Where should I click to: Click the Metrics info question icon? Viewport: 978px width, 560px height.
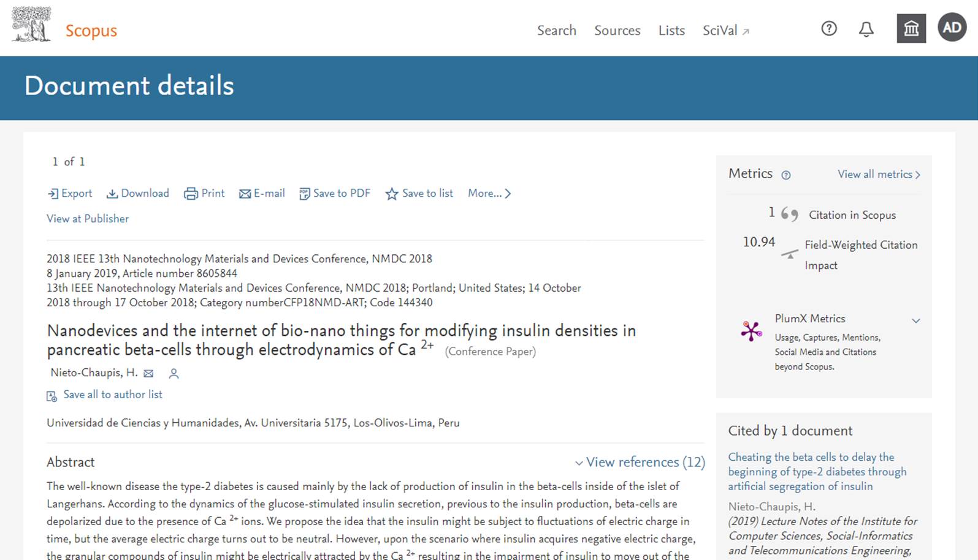pyautogui.click(x=786, y=175)
